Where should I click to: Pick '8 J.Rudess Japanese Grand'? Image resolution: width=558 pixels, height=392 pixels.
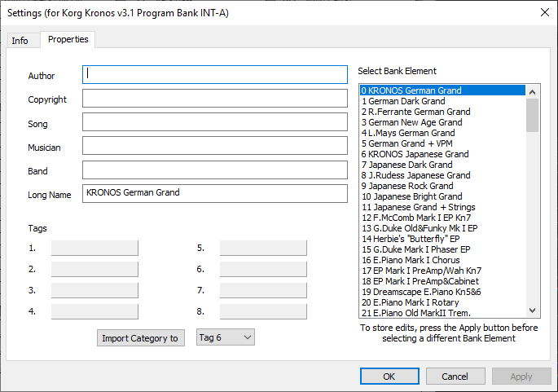pos(442,175)
